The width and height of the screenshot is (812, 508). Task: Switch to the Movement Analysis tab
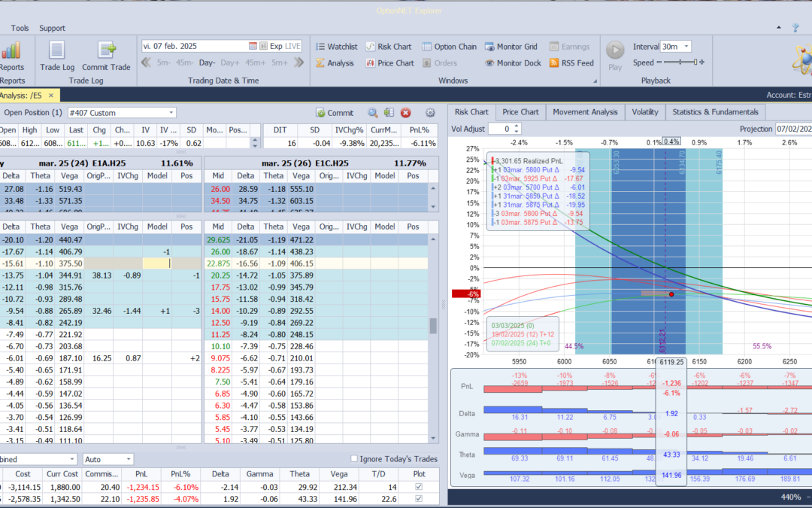(x=585, y=112)
